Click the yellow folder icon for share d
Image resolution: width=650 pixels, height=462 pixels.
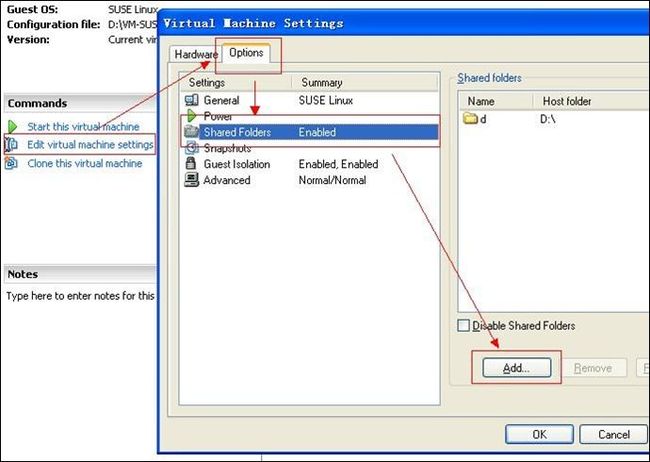[471, 119]
